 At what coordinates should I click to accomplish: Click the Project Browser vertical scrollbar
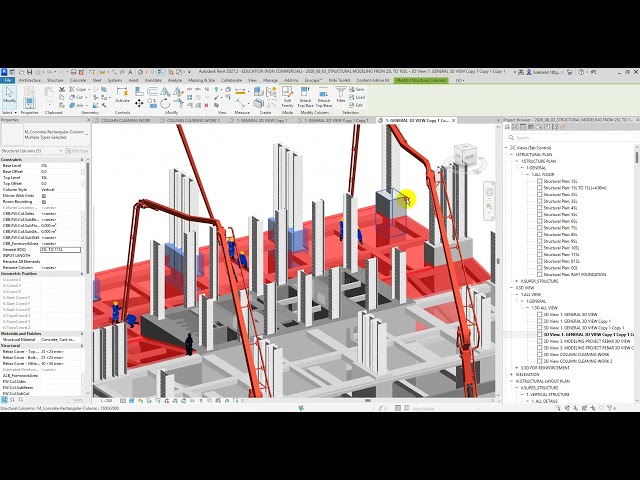637,157
